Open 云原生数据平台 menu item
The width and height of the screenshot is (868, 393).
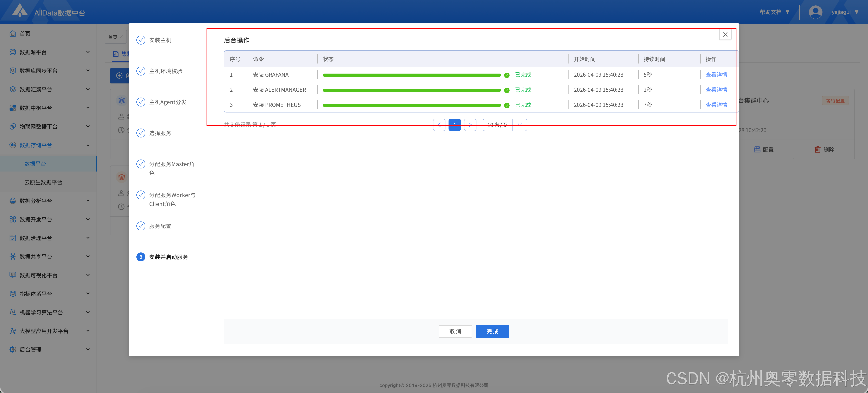43,182
